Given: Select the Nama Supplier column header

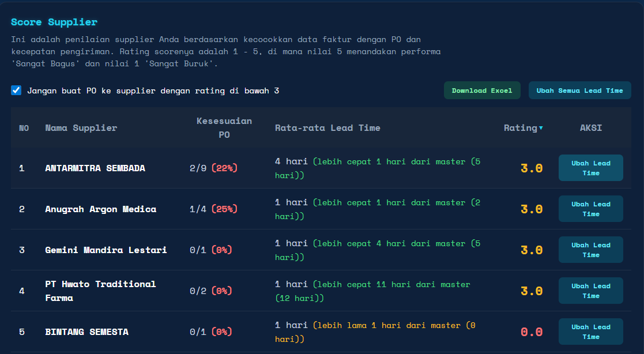Looking at the screenshot, I should (x=81, y=128).
